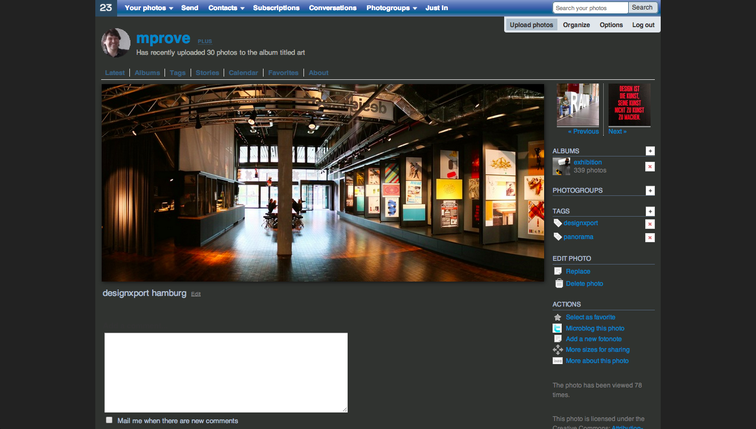
Task: Open the Send menu item
Action: (x=189, y=8)
